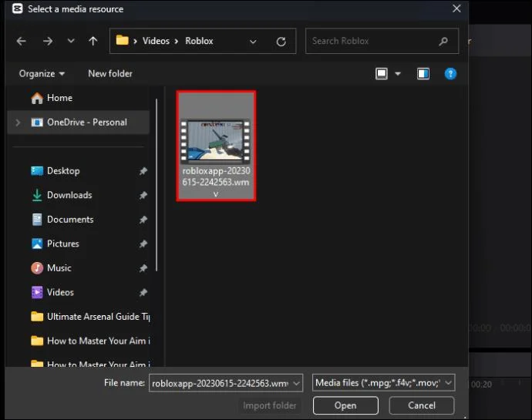The image size is (532, 420).
Task: Open the recent locations chevron
Action: (71, 41)
